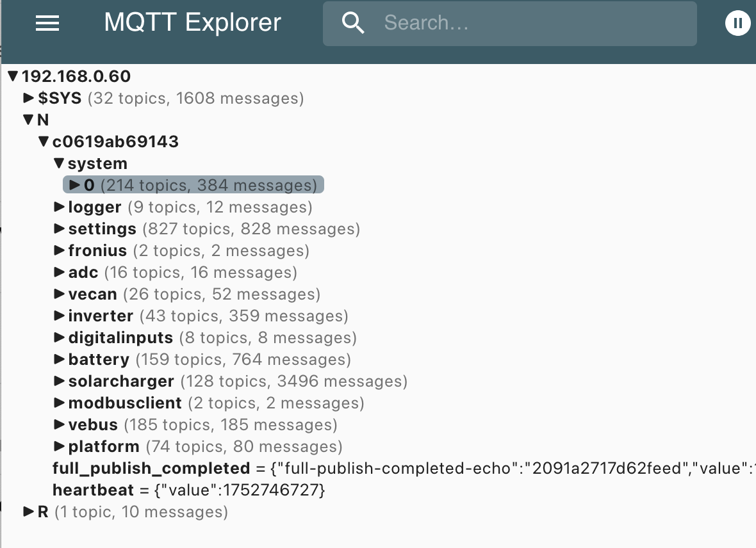Collapse the 192.168.0.60 root node
The width and height of the screenshot is (756, 548).
tap(13, 77)
